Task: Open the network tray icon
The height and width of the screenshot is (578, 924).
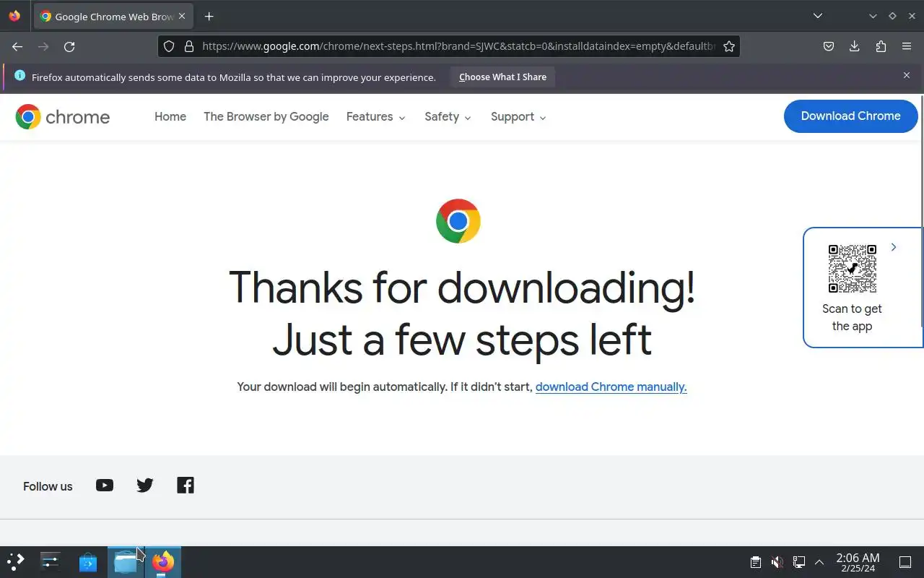Action: (798, 562)
